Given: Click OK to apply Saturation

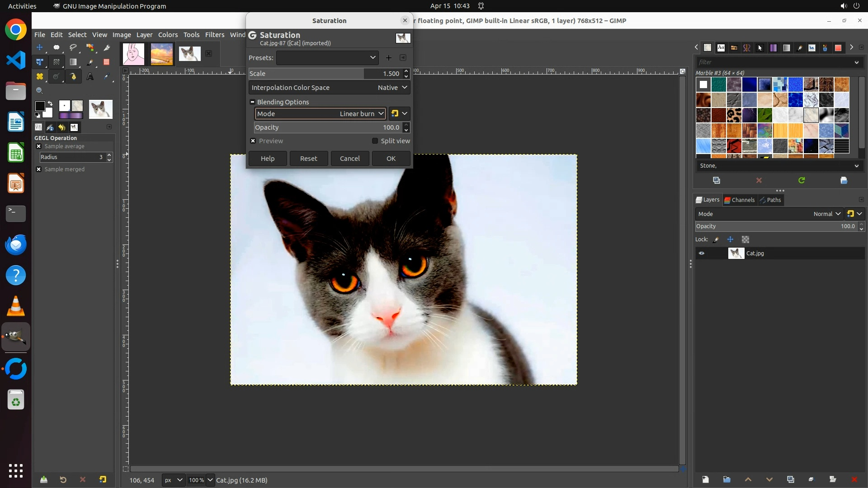Looking at the screenshot, I should pos(391,159).
